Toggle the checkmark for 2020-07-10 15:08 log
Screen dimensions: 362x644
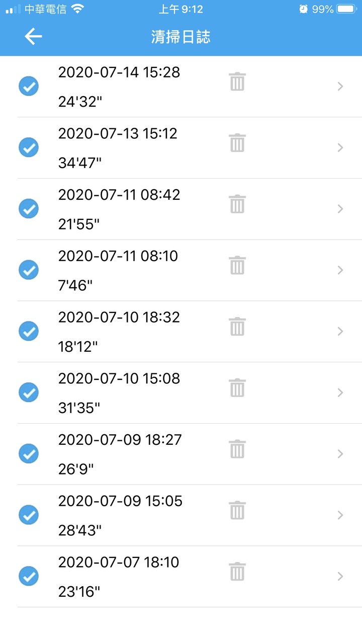click(29, 392)
